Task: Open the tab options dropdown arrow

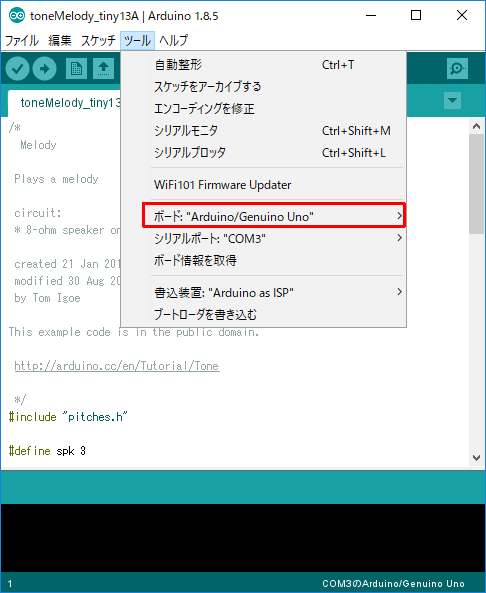Action: [x=452, y=101]
